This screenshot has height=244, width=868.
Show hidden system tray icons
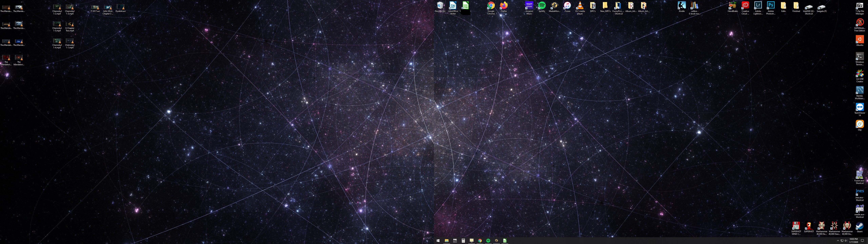pyautogui.click(x=838, y=241)
